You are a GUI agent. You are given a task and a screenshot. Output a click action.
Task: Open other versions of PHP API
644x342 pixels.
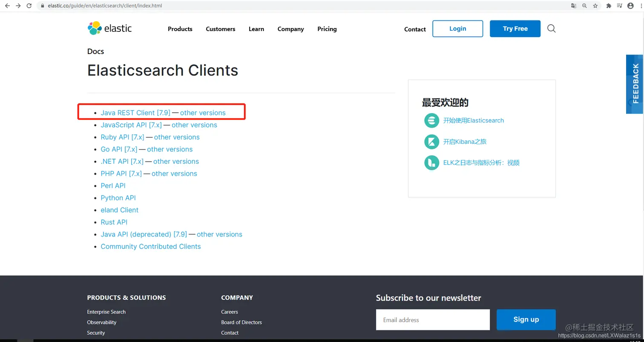174,174
